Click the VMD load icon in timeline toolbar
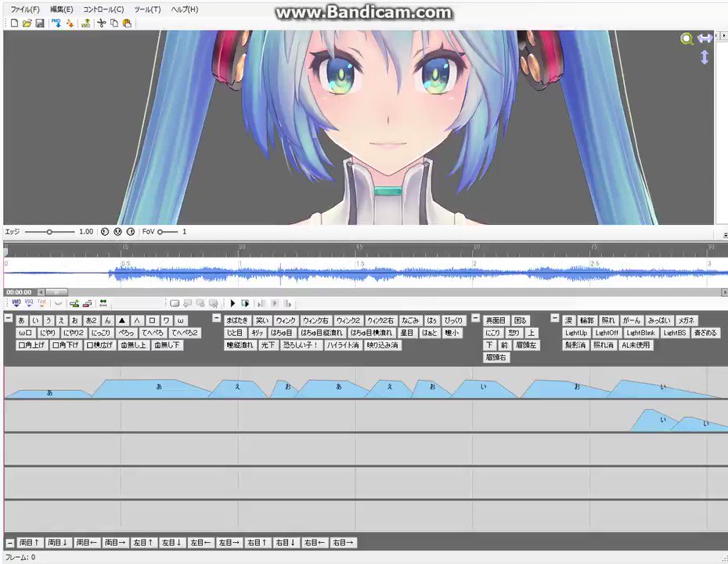Screen dimensions: 728x564 (x=16, y=303)
